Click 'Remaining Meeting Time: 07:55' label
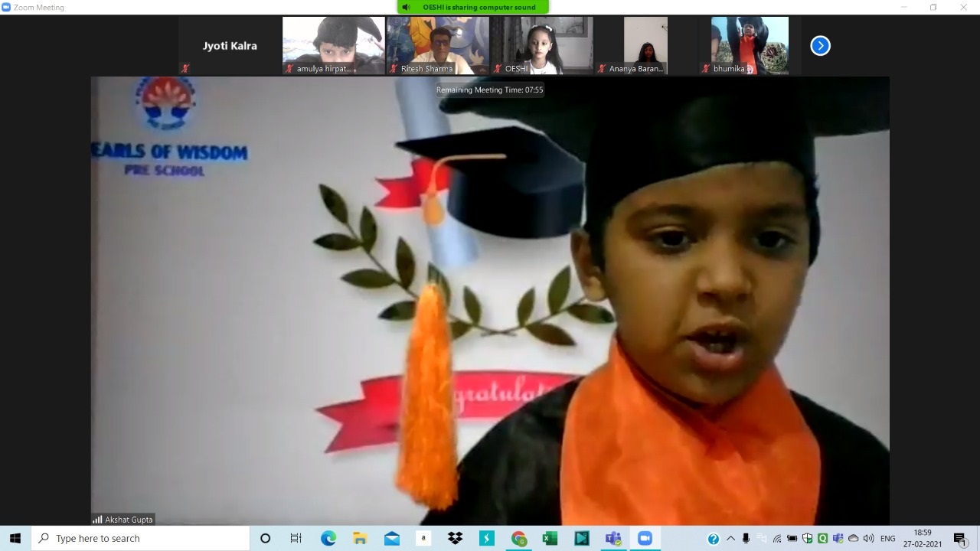The image size is (980, 551). click(490, 90)
